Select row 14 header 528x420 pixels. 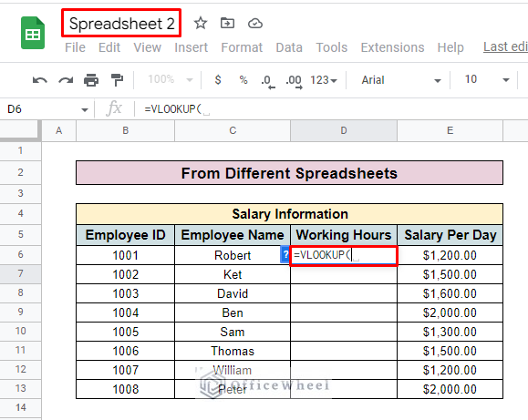point(21,407)
